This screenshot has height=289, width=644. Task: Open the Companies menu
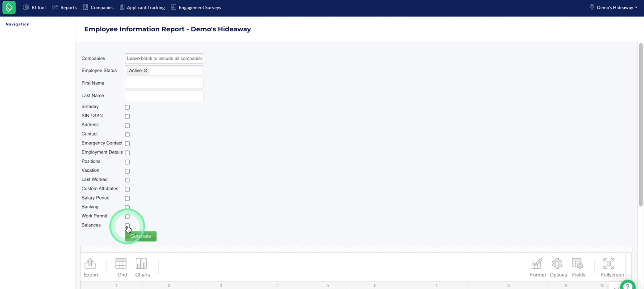tap(98, 8)
